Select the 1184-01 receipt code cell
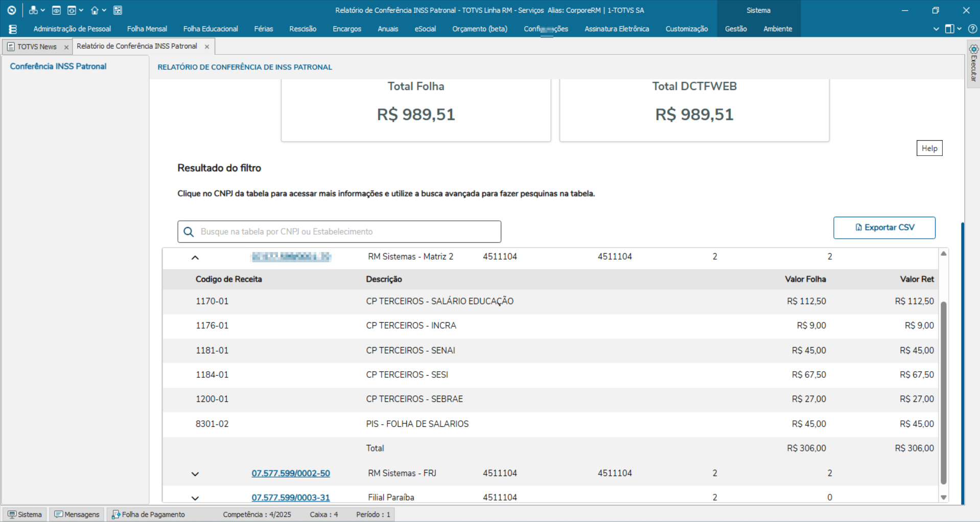This screenshot has height=522, width=980. pos(212,375)
